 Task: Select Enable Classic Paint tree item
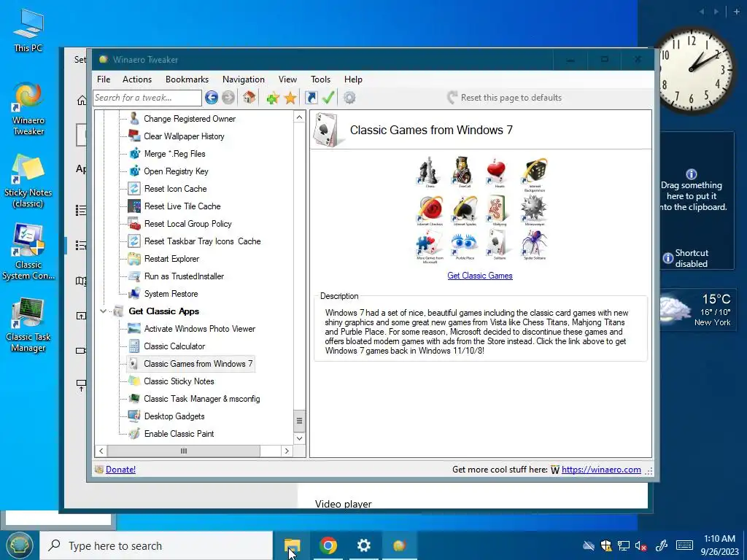tap(179, 434)
